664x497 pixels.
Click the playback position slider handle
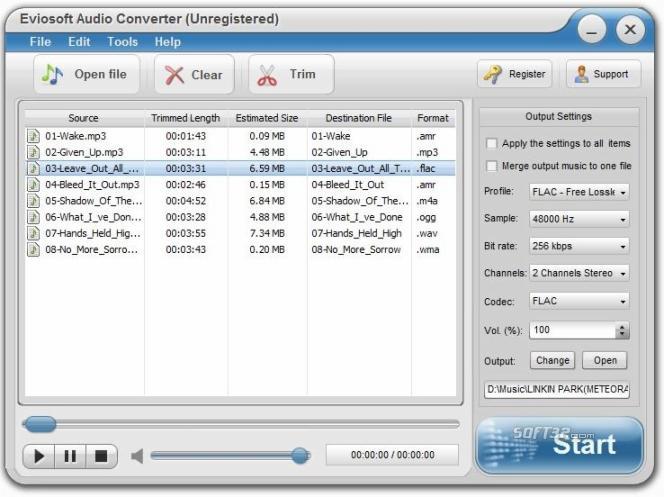(x=40, y=424)
